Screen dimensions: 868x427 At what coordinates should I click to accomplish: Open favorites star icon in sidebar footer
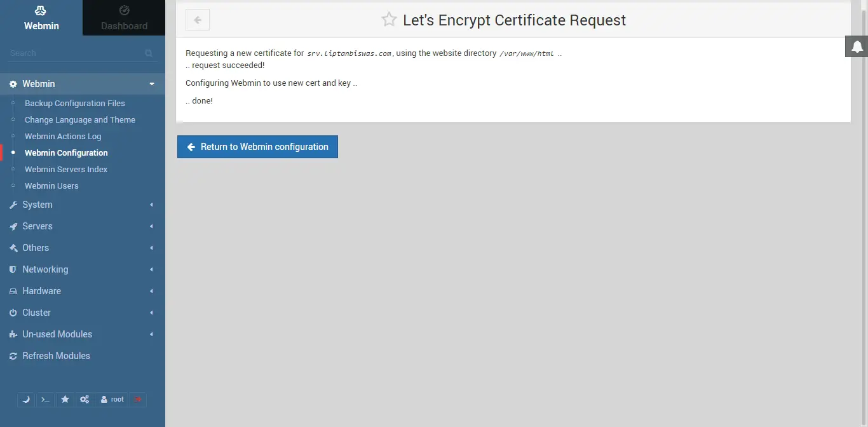click(65, 400)
